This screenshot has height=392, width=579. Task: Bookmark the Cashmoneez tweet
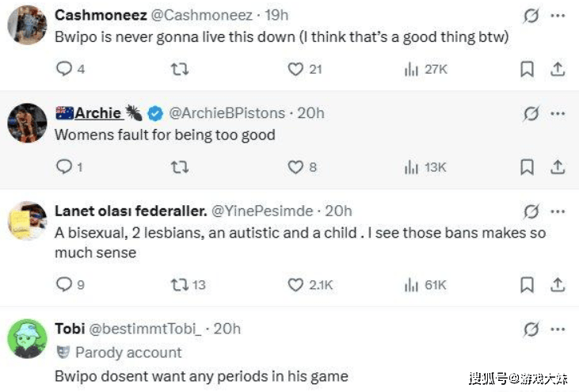point(527,70)
